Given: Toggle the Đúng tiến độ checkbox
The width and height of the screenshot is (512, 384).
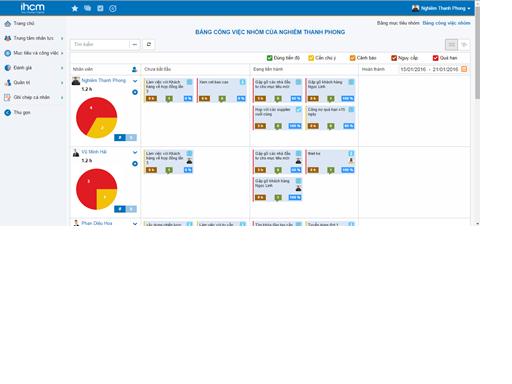Looking at the screenshot, I should (x=270, y=58).
